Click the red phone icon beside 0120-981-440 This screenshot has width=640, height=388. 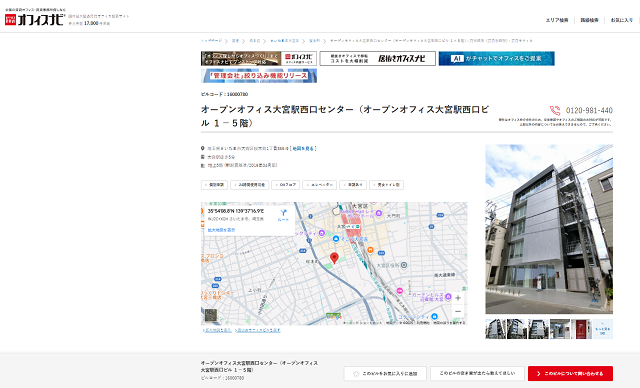pyautogui.click(x=555, y=110)
